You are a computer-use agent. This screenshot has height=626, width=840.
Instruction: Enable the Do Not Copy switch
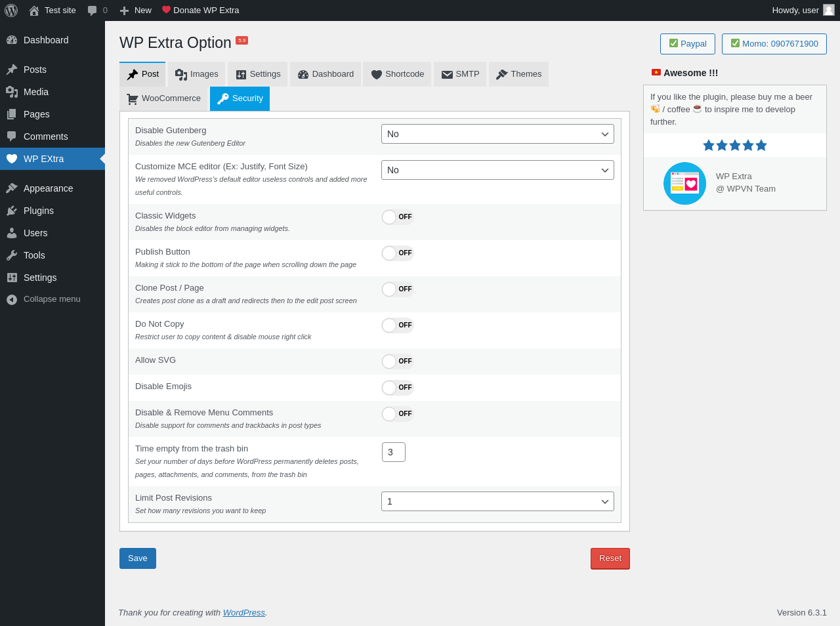(x=398, y=325)
